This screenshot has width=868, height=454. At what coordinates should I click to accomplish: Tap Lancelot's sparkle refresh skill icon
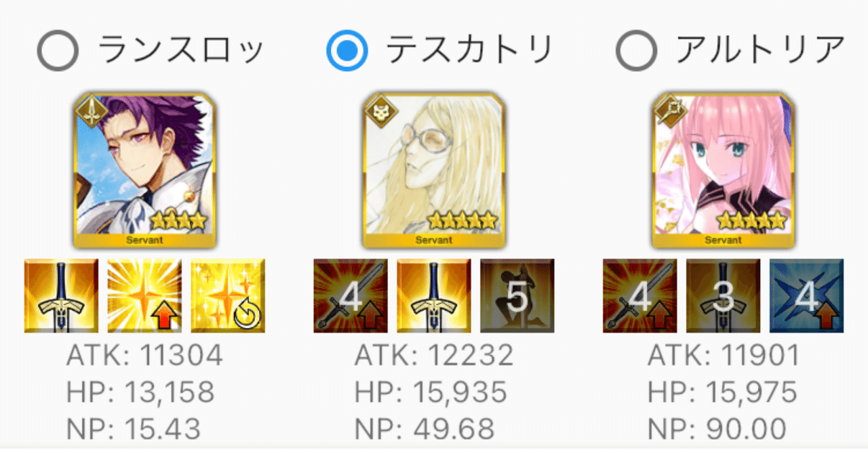tap(228, 295)
